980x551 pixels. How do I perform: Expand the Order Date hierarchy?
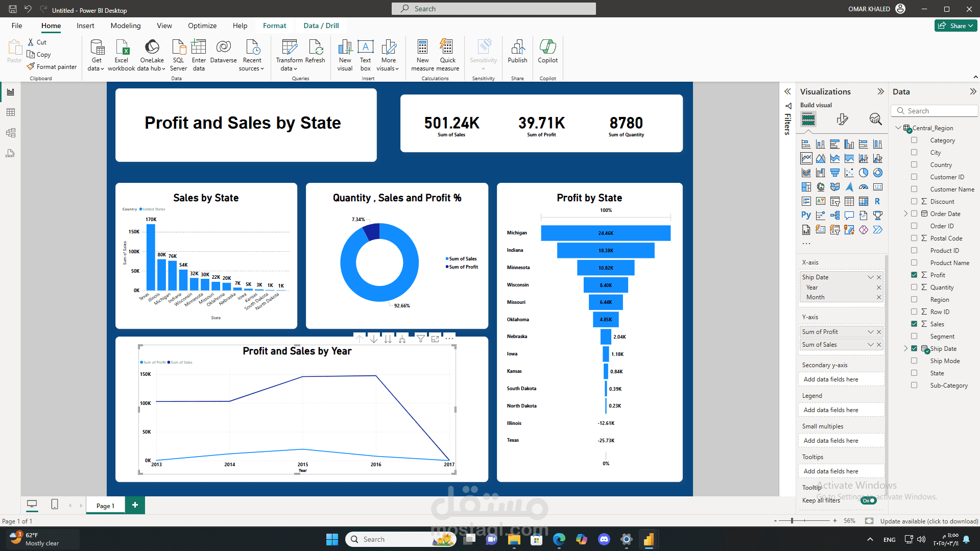point(906,213)
